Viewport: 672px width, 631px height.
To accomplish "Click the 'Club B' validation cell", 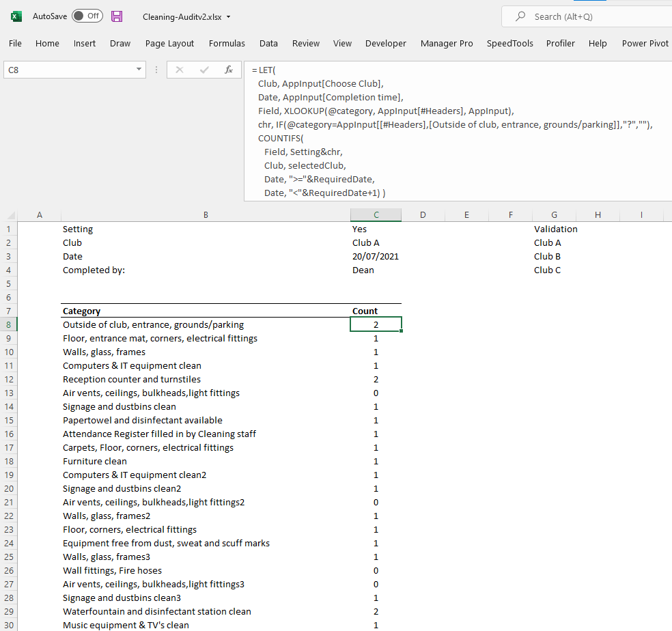I will [554, 256].
